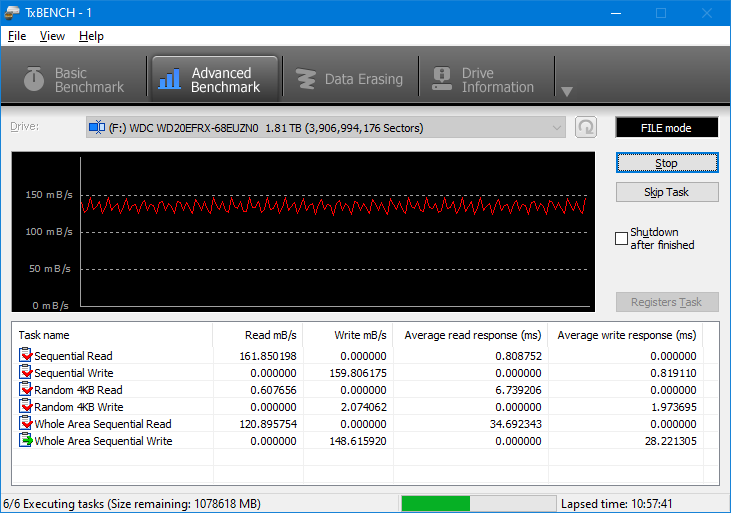Screen dimensions: 731x513
Task: Click the Drive: label
Action: click(x=25, y=126)
